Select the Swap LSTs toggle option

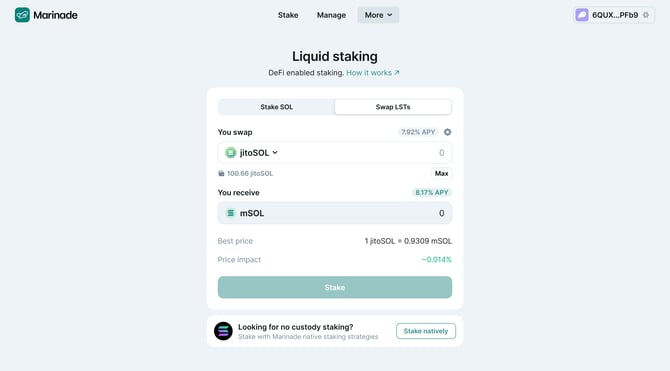393,107
